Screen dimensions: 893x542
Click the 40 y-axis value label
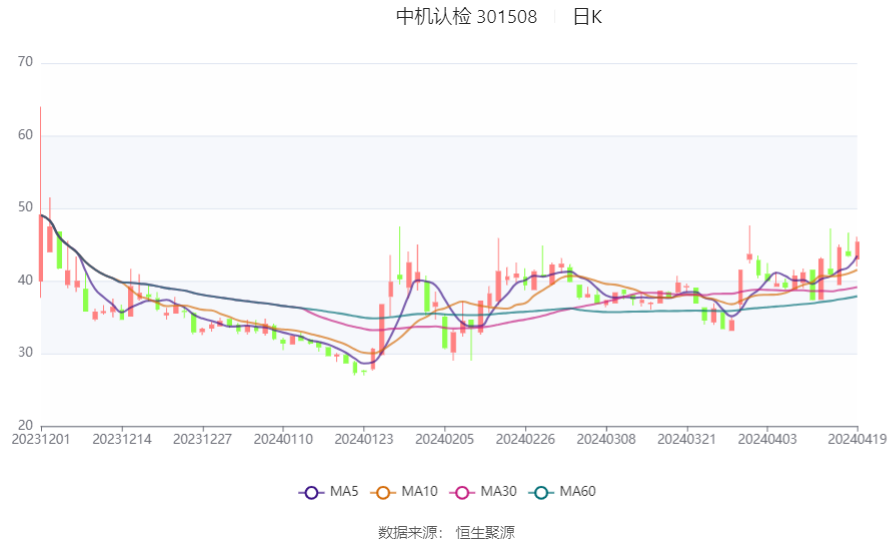coord(25,280)
